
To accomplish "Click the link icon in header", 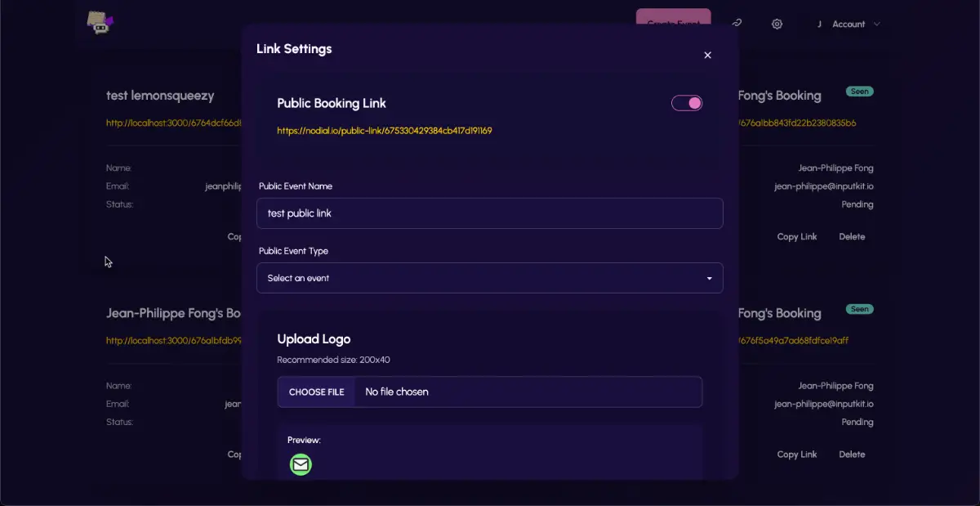I will 737,24.
